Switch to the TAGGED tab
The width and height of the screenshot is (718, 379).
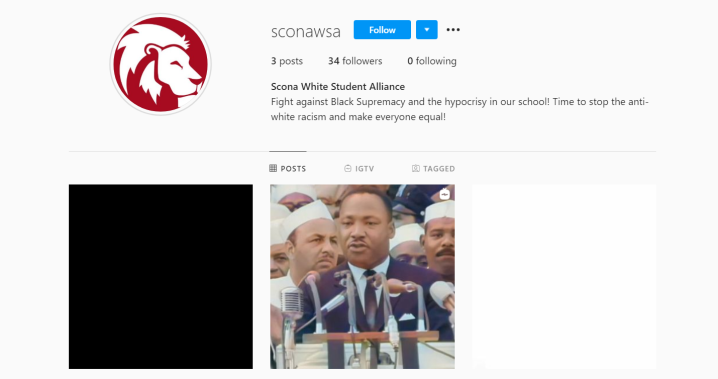click(433, 168)
